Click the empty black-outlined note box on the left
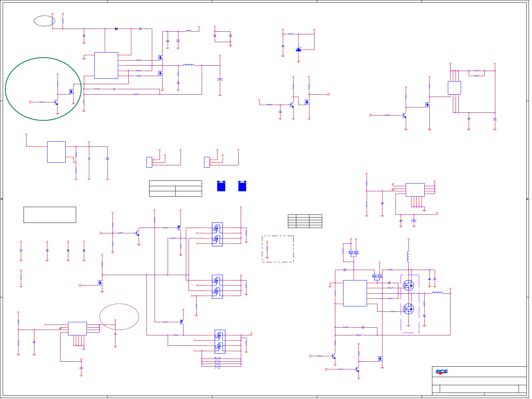The height and width of the screenshot is (399, 532). (50, 215)
